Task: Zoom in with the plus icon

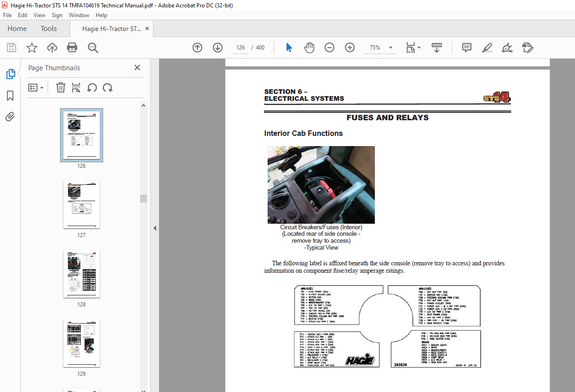Action: (x=350, y=48)
